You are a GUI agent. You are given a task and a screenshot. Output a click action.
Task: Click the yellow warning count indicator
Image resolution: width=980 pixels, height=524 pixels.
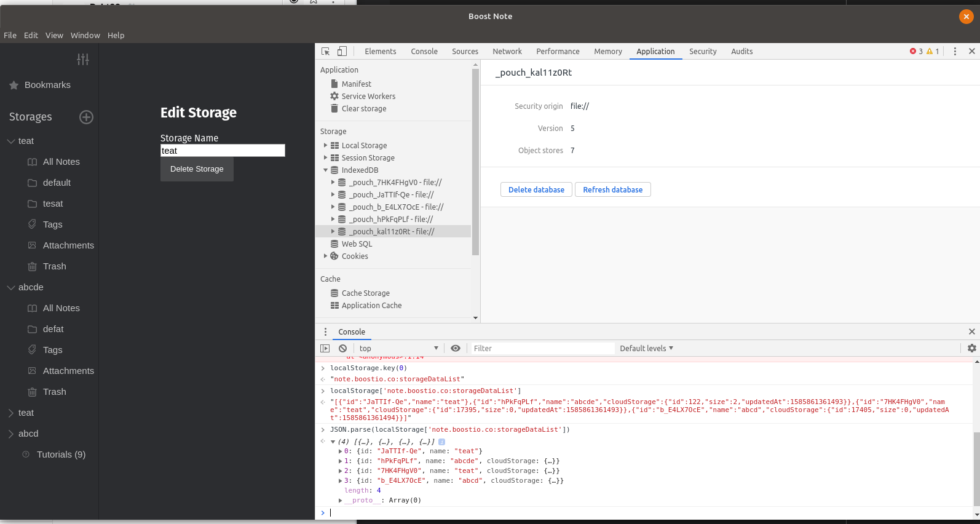(933, 52)
